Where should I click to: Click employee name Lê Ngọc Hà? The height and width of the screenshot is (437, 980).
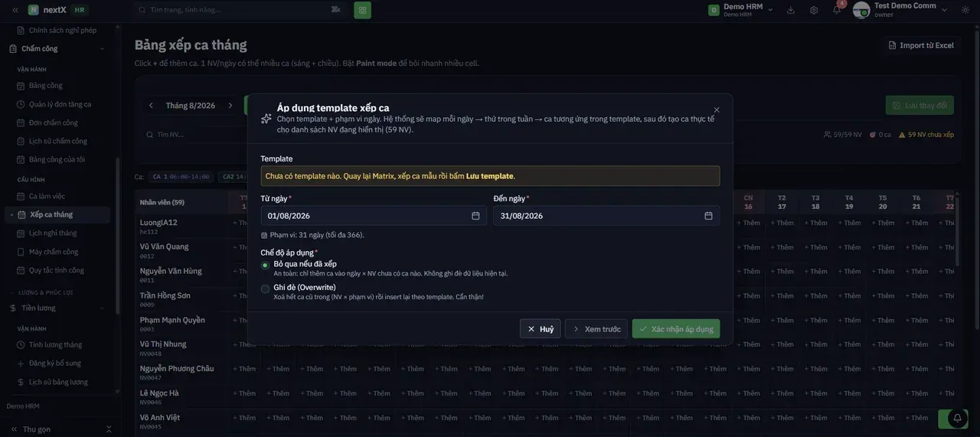point(159,393)
